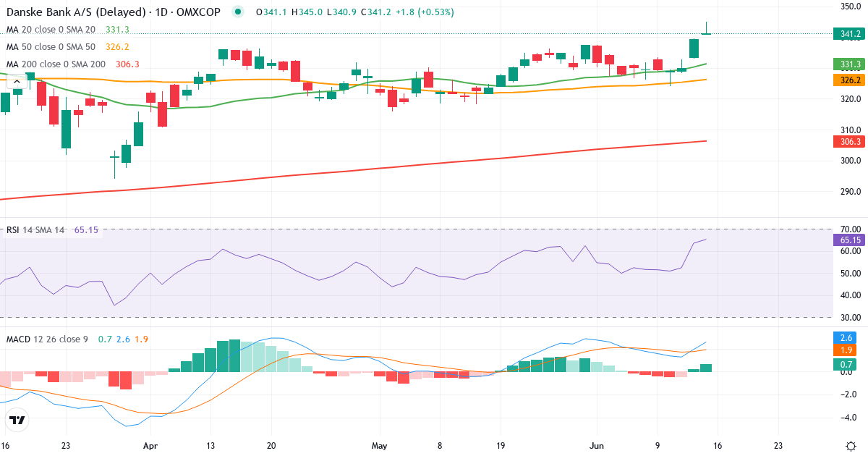Click the green 331.3 price axis label
Image resolution: width=868 pixels, height=456 pixels.
849,64
